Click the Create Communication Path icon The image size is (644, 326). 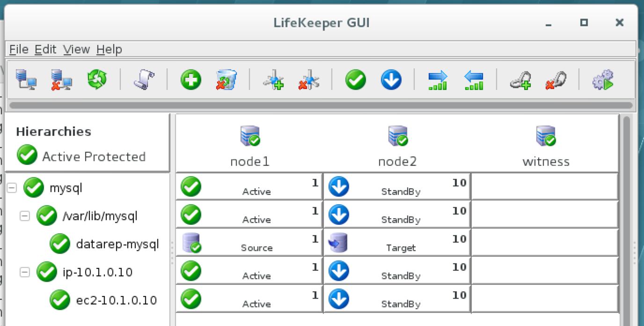click(x=273, y=80)
